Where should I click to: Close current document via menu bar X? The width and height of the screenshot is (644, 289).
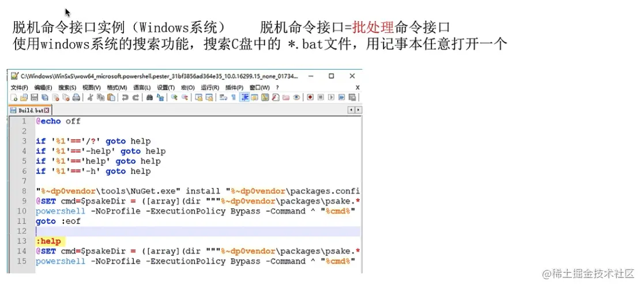(x=357, y=88)
